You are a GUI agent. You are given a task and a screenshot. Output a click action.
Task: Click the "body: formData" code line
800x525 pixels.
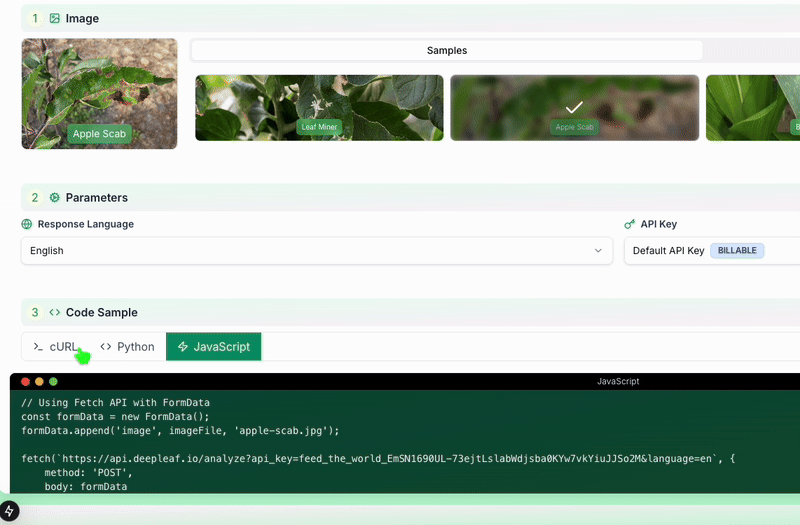pyautogui.click(x=86, y=487)
